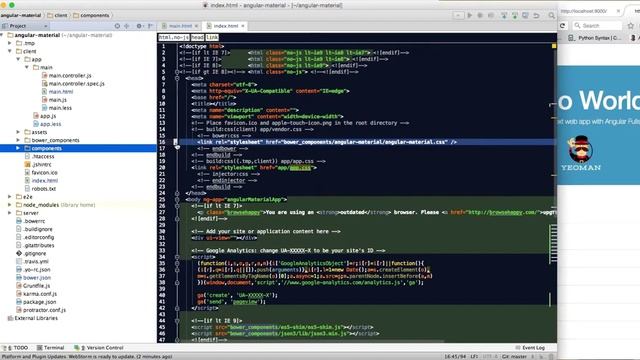Expand the selected components folder
The width and height of the screenshot is (640, 360).
18,148
